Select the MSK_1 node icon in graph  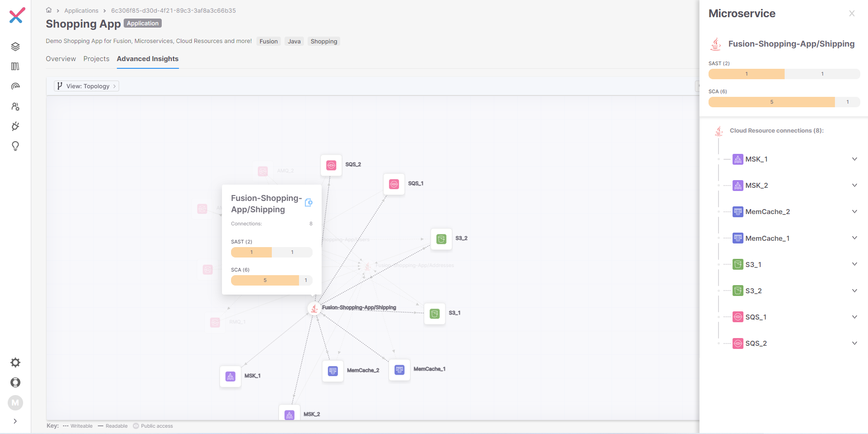[230, 377]
